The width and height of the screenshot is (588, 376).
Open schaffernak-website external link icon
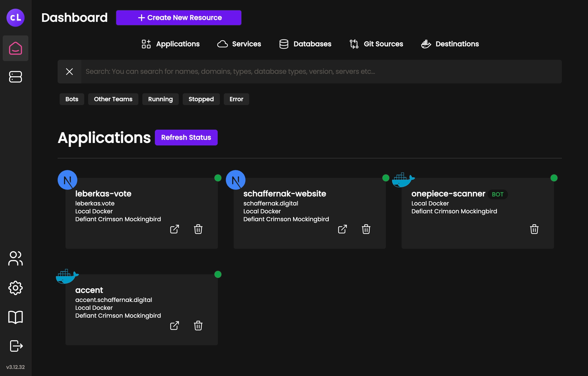click(x=343, y=229)
